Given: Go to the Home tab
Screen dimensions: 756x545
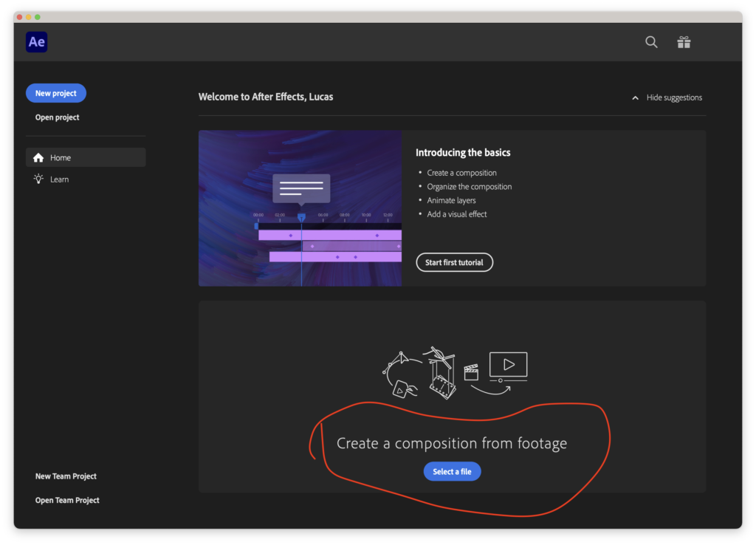Looking at the screenshot, I should (x=86, y=158).
